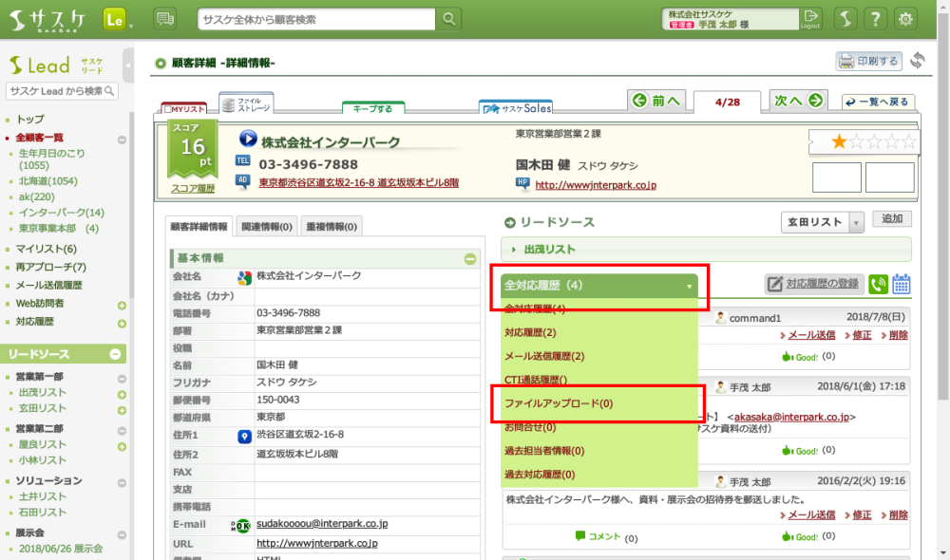Click the global customer search field
The height and width of the screenshot is (560, 950).
pyautogui.click(x=318, y=19)
